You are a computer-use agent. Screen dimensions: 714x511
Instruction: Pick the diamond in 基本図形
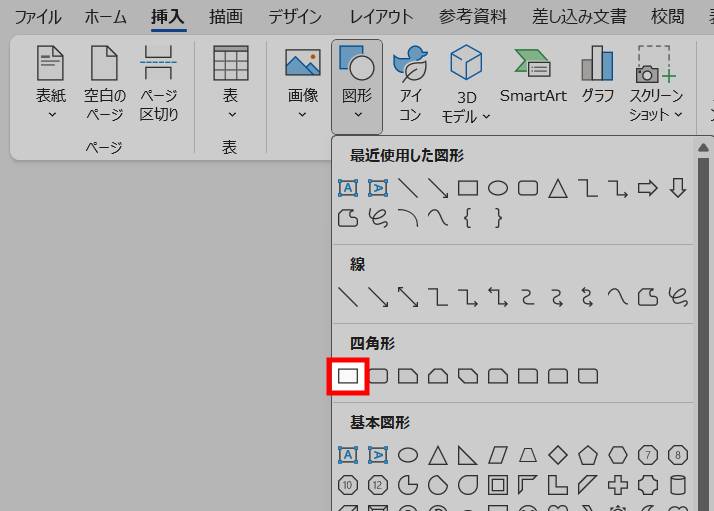[x=558, y=455]
